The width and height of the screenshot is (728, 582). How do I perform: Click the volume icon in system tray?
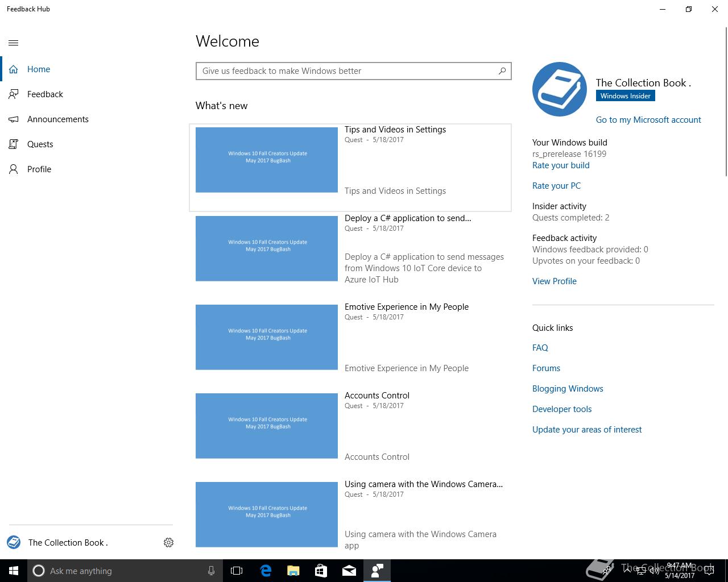[x=655, y=571]
